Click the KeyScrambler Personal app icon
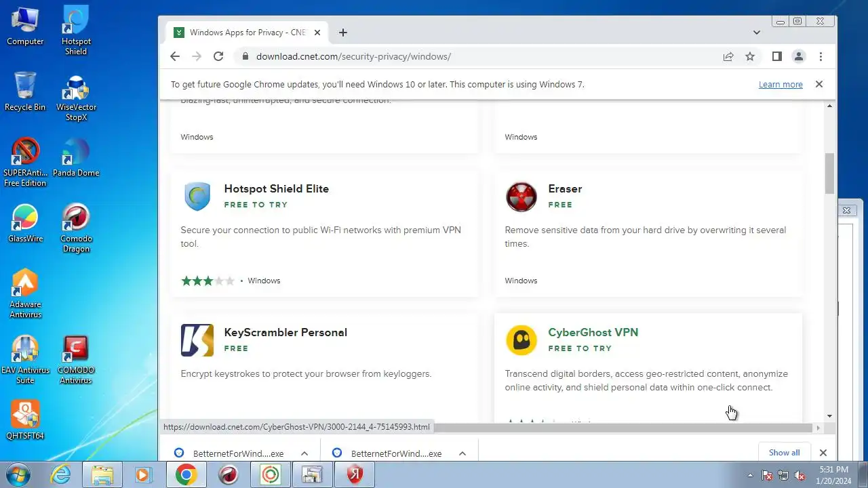Viewport: 868px width, 488px height. click(x=197, y=340)
